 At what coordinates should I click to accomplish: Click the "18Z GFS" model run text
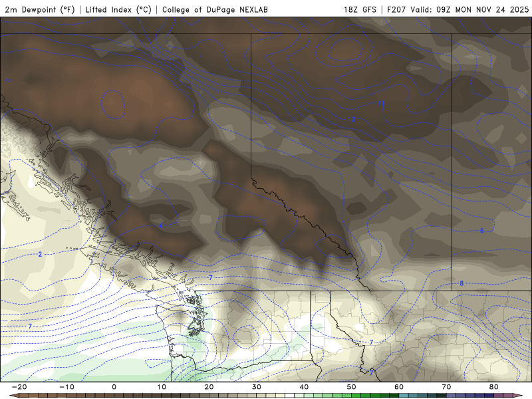360,9
